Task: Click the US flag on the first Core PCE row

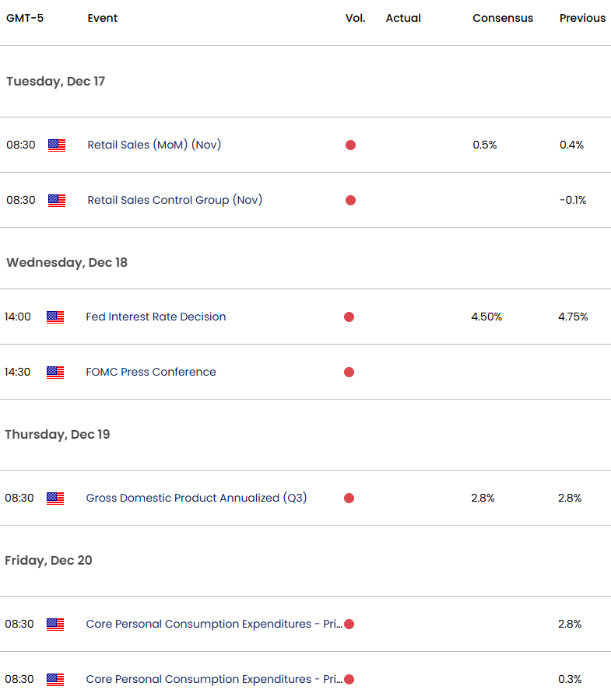Action: pos(54,624)
